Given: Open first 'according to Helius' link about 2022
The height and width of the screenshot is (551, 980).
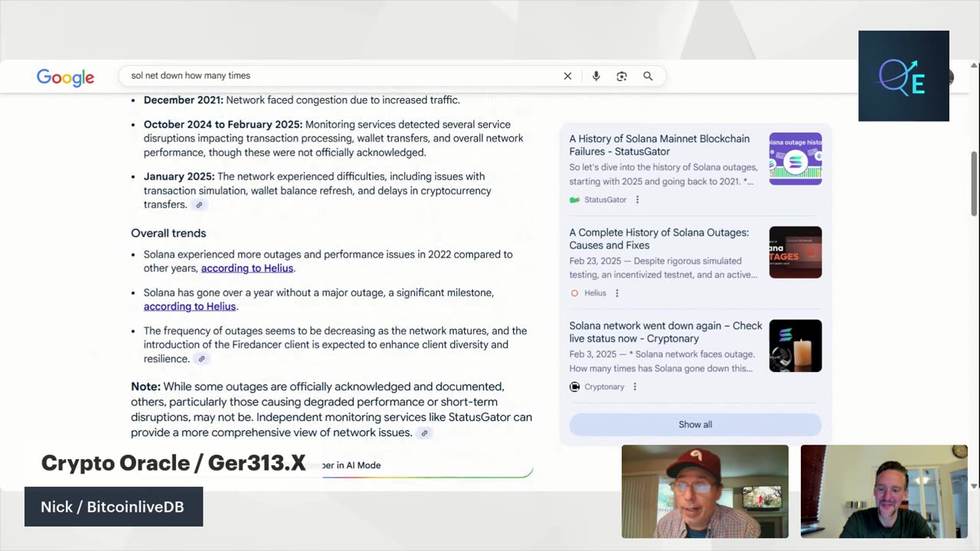Looking at the screenshot, I should pos(247,268).
